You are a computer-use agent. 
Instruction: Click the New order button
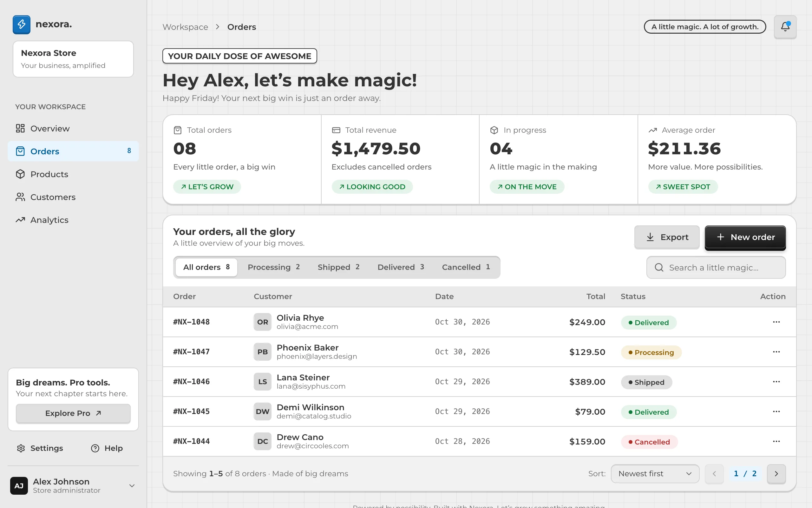[x=745, y=237]
